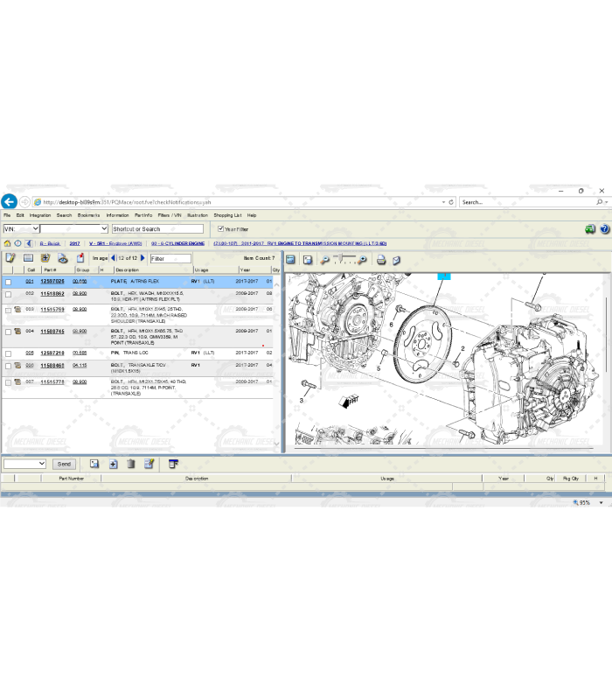Check the box for part 12597026

(x=9, y=282)
